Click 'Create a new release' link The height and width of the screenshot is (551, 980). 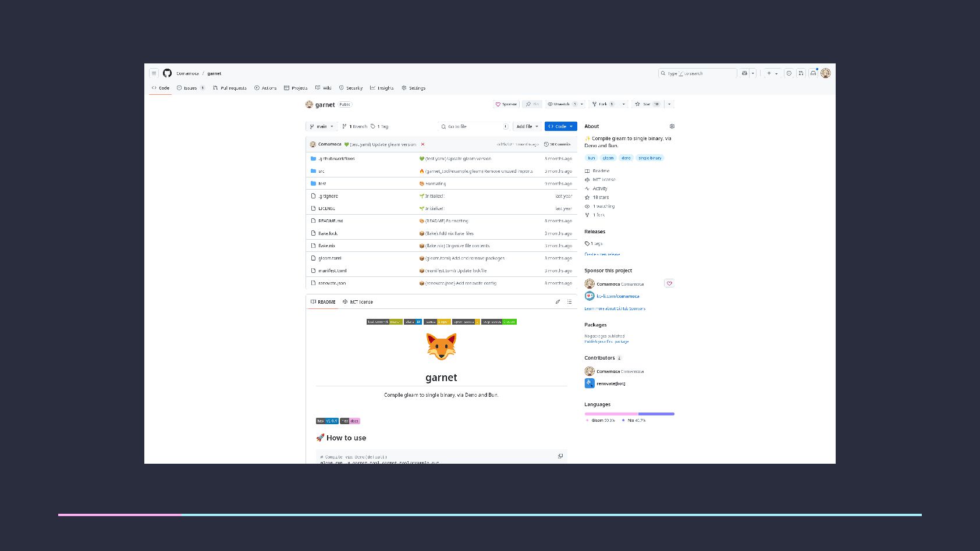(602, 254)
